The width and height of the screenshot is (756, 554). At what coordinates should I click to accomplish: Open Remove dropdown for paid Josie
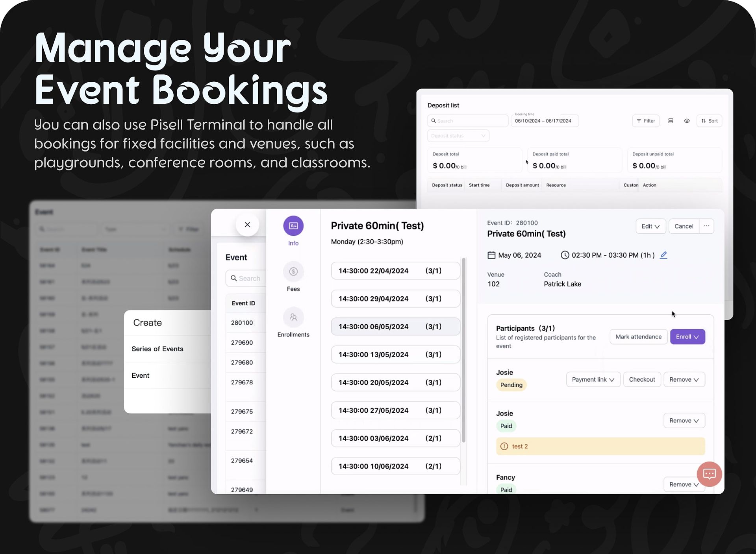(x=684, y=421)
